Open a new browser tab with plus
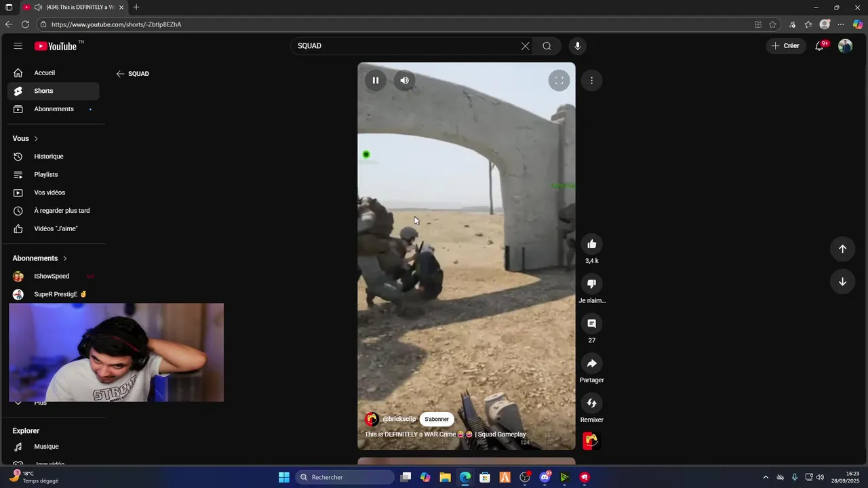The width and height of the screenshot is (868, 488). coord(136,7)
